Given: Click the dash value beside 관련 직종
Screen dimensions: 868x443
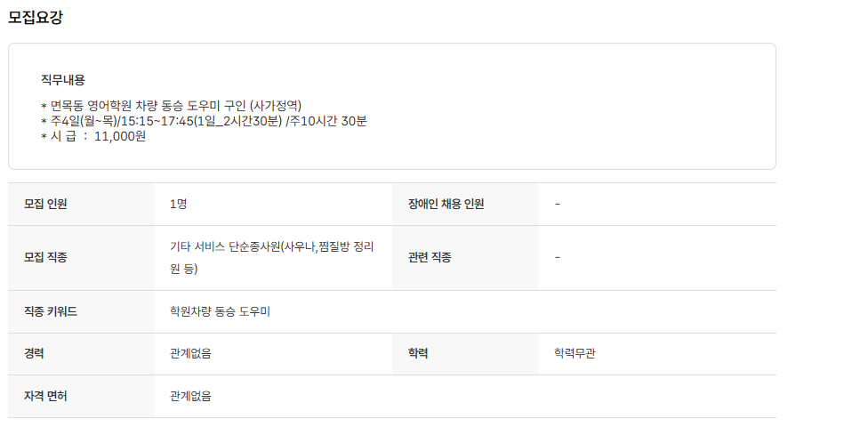Looking at the screenshot, I should (558, 258).
